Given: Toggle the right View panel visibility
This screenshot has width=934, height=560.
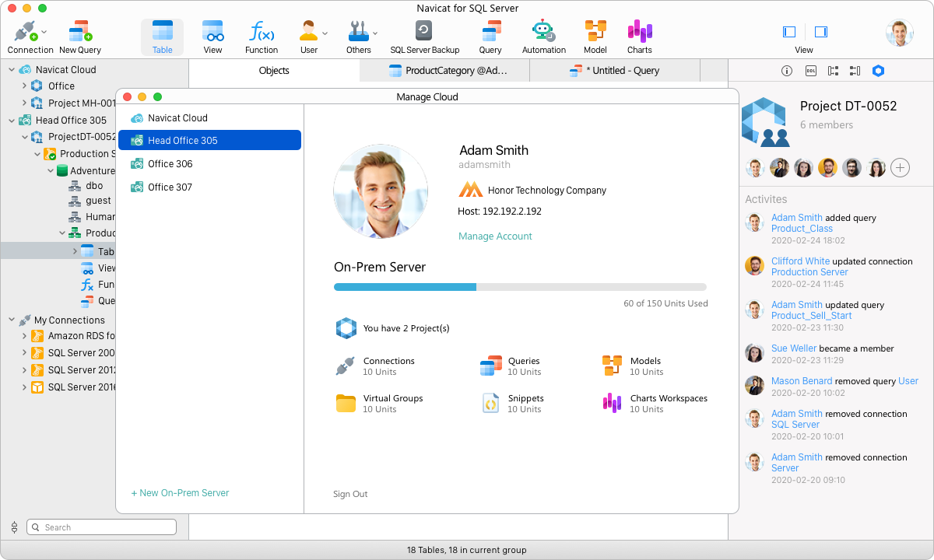Looking at the screenshot, I should coord(820,32).
